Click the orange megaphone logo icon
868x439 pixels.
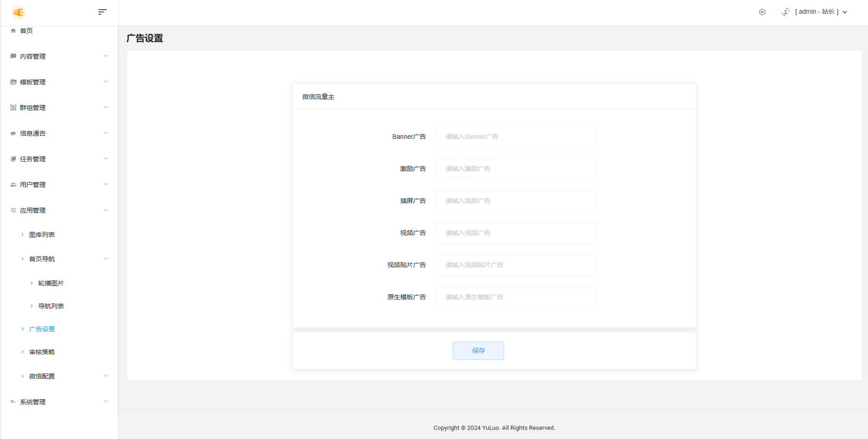click(x=19, y=12)
